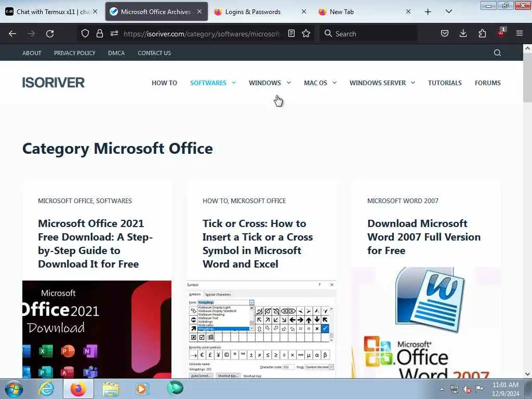Screen dimensions: 532x399
Task: Click the Firefox taskbar icon
Action: click(78, 389)
